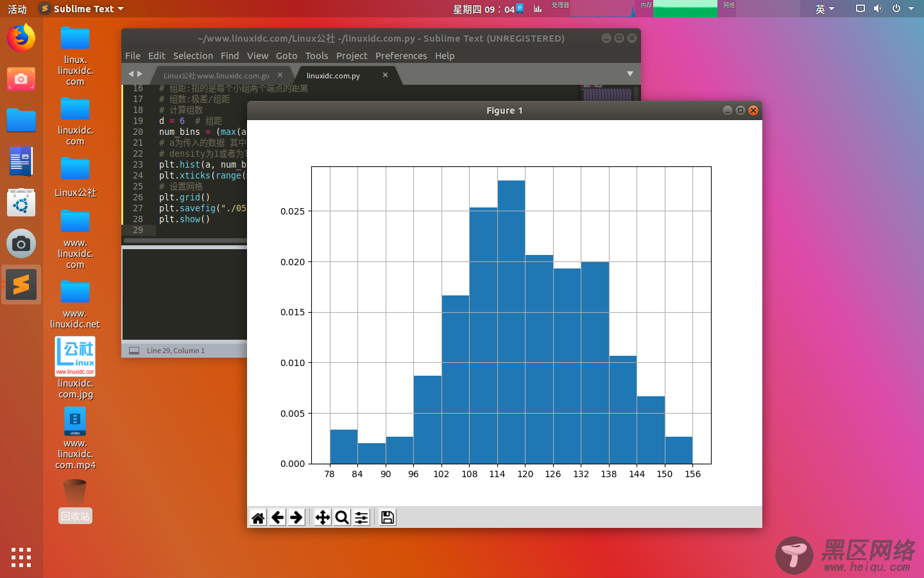Viewport: 924px width, 578px height.
Task: Reset the plot view with Home icon
Action: tap(258, 518)
